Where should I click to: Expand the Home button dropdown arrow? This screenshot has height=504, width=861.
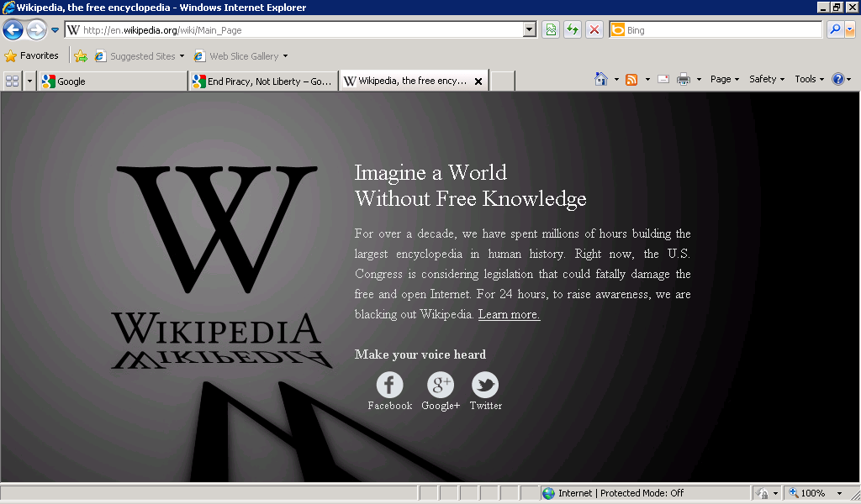(x=616, y=80)
